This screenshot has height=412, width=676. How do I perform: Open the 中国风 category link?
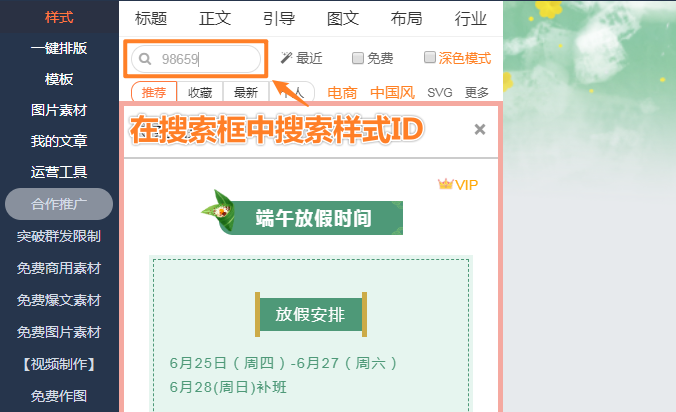point(392,92)
